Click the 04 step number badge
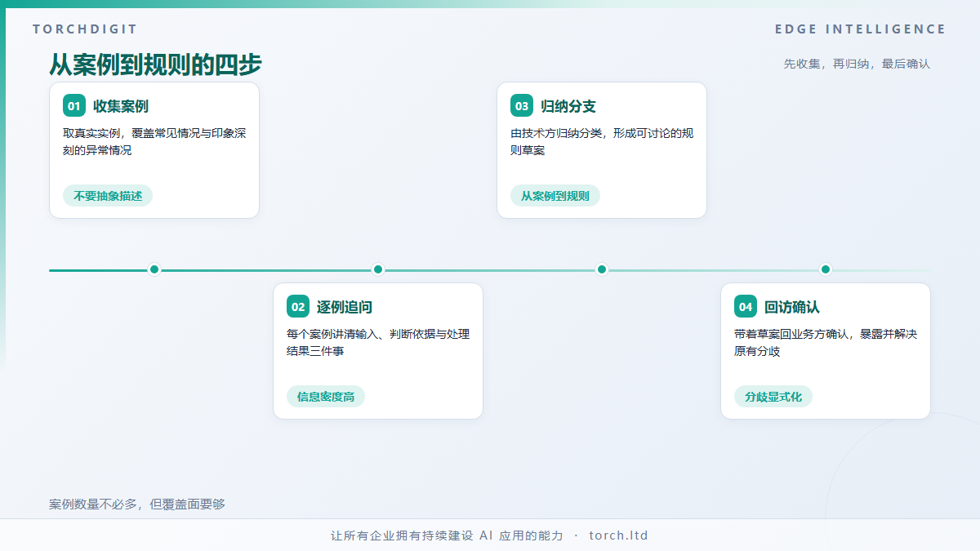980x551 pixels. [x=746, y=307]
